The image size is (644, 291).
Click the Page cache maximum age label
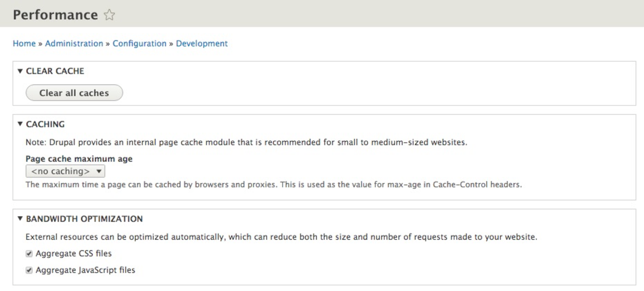point(79,158)
